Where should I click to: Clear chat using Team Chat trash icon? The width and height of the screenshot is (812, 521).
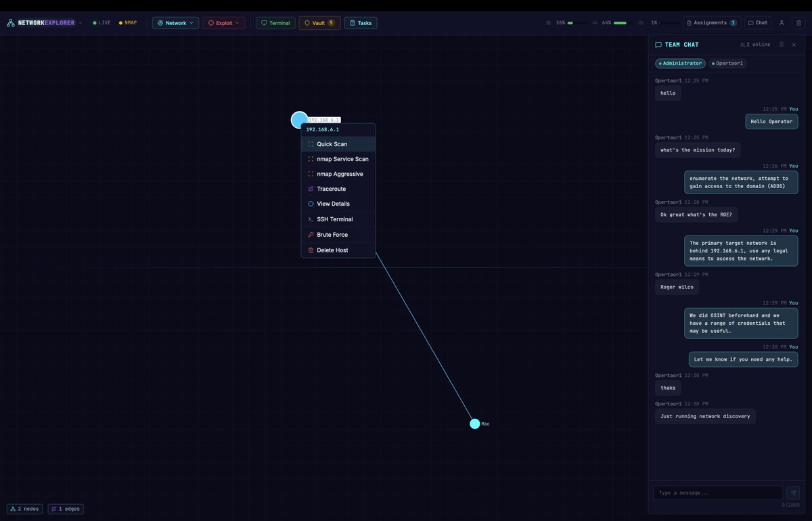tap(782, 45)
